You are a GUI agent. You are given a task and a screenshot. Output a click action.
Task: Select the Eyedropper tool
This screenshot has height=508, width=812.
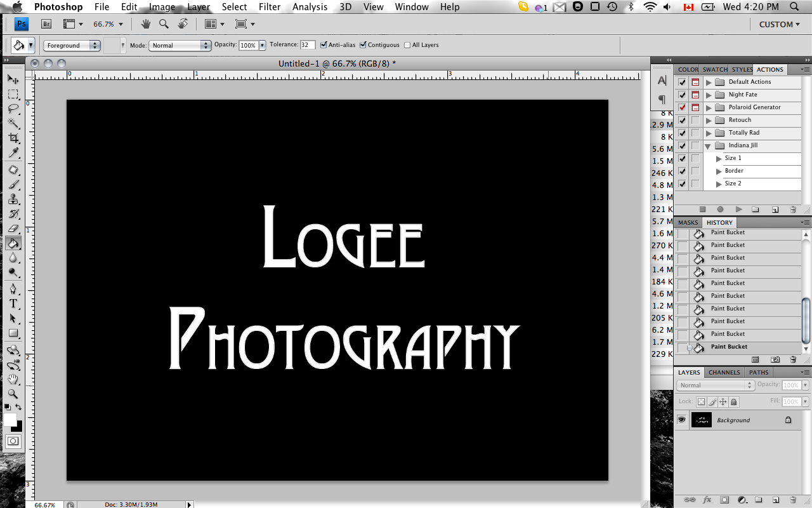(x=13, y=153)
